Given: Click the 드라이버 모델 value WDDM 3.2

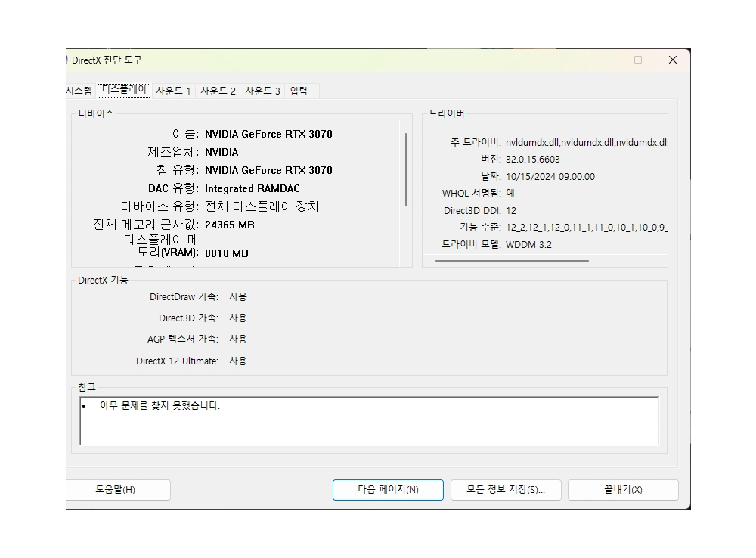Looking at the screenshot, I should (x=528, y=245).
